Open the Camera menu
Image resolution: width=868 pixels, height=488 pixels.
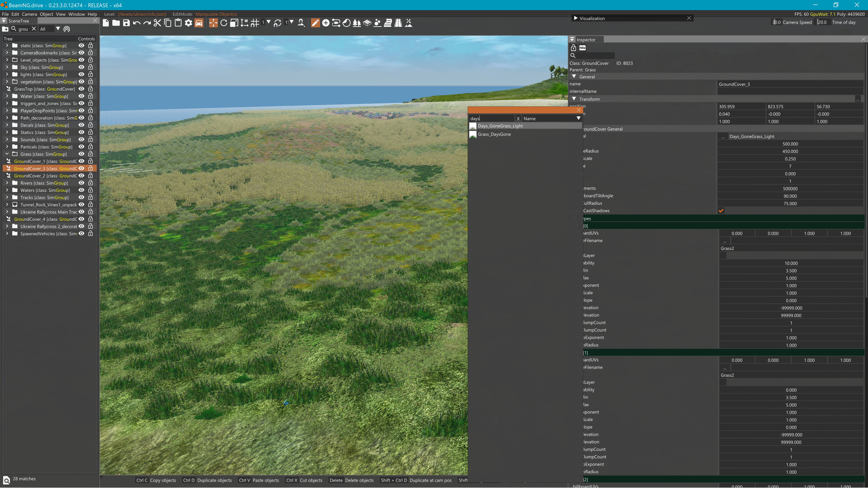tap(29, 14)
